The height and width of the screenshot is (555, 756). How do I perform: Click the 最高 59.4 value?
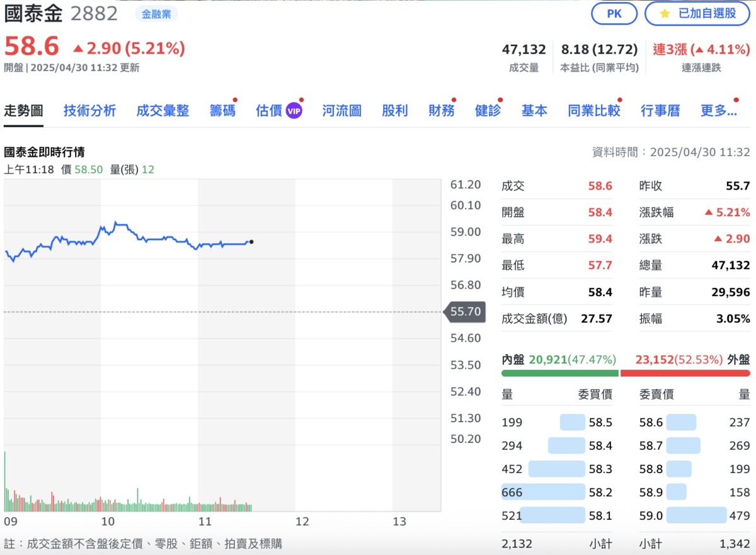tap(600, 239)
